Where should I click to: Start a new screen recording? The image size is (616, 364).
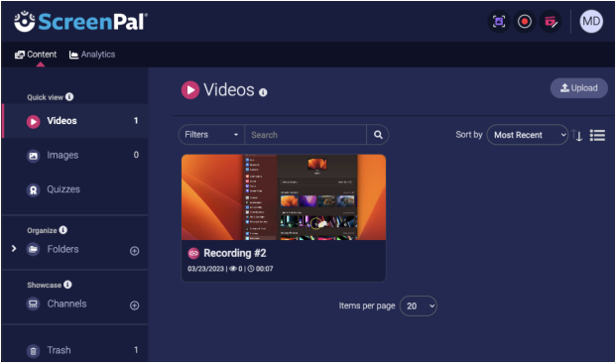[525, 21]
